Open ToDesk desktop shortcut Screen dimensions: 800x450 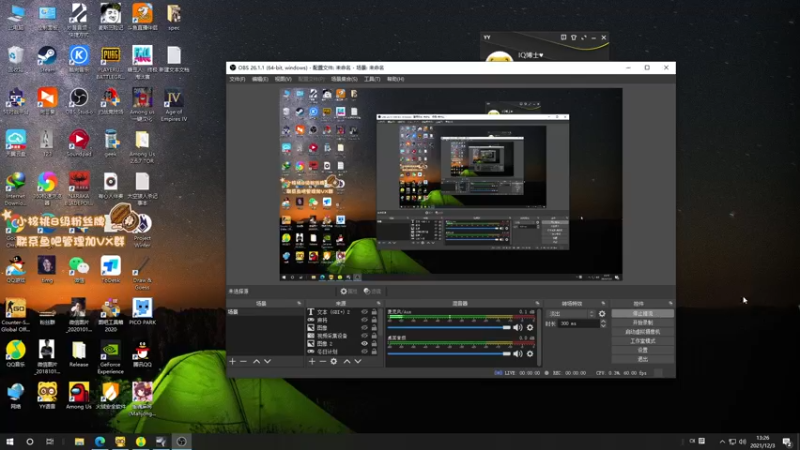tap(110, 270)
